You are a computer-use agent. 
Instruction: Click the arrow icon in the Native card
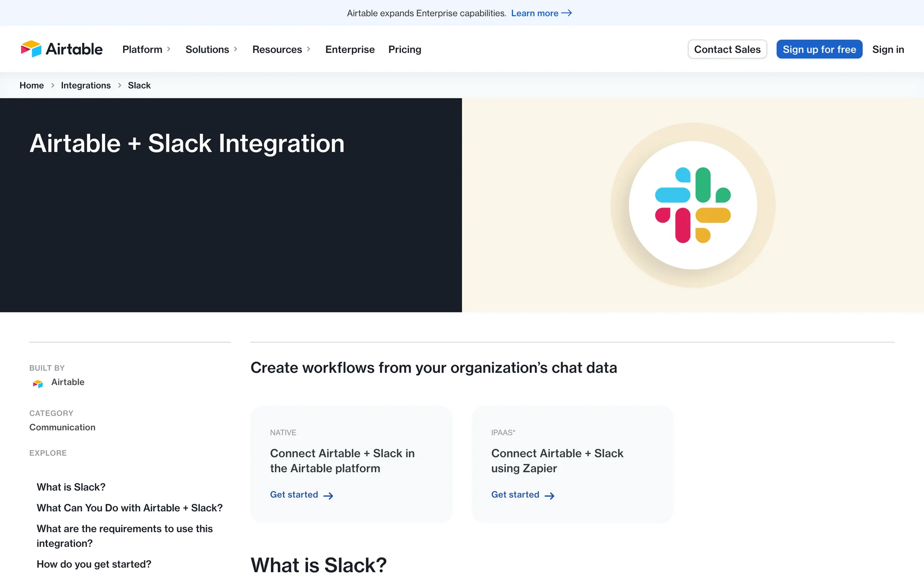pyautogui.click(x=328, y=496)
